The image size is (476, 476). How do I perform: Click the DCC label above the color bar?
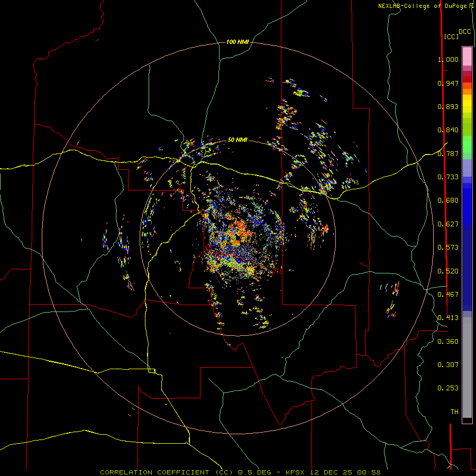pos(464,32)
